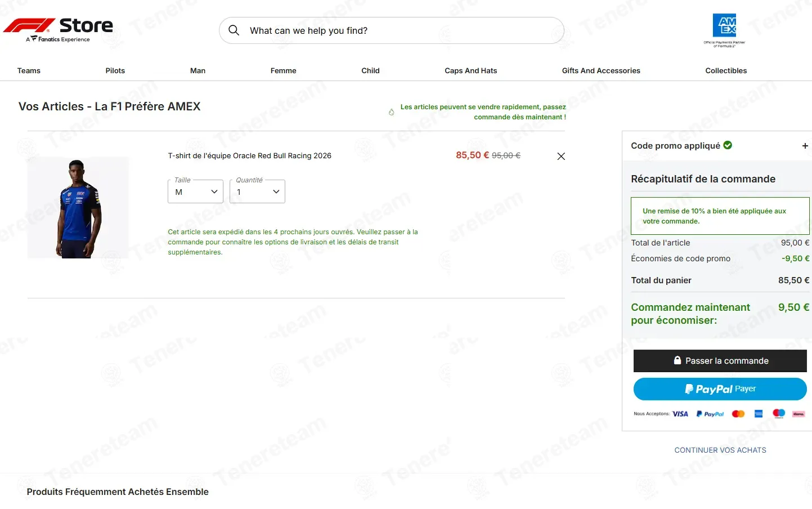Pay with the PayPal Payer button

pos(720,389)
